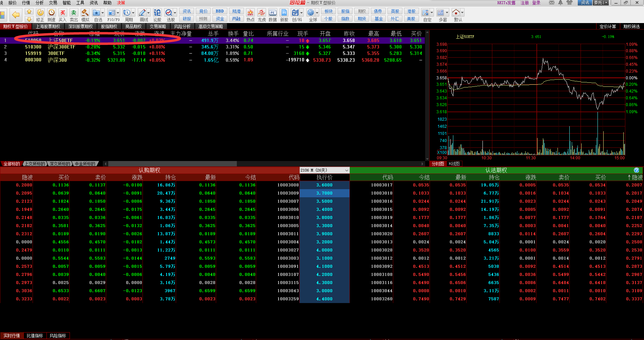This screenshot has height=340, width=644.
Task: Click the 多窗 multi-window icon
Action: point(440,13)
